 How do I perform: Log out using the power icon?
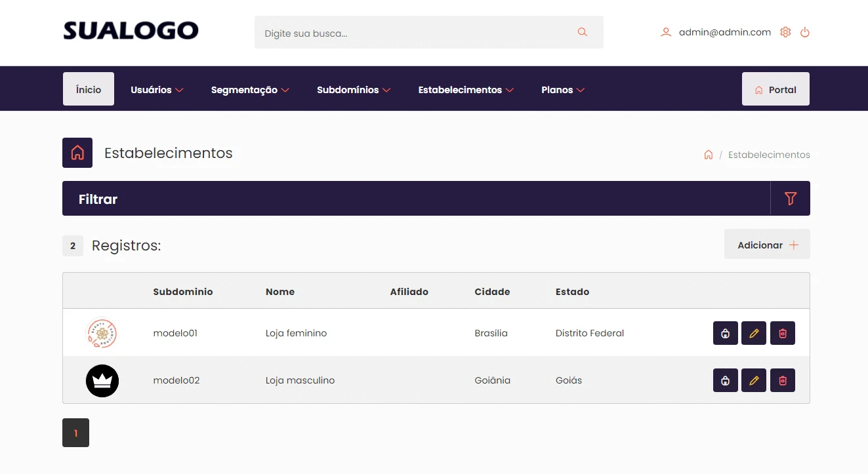805,32
